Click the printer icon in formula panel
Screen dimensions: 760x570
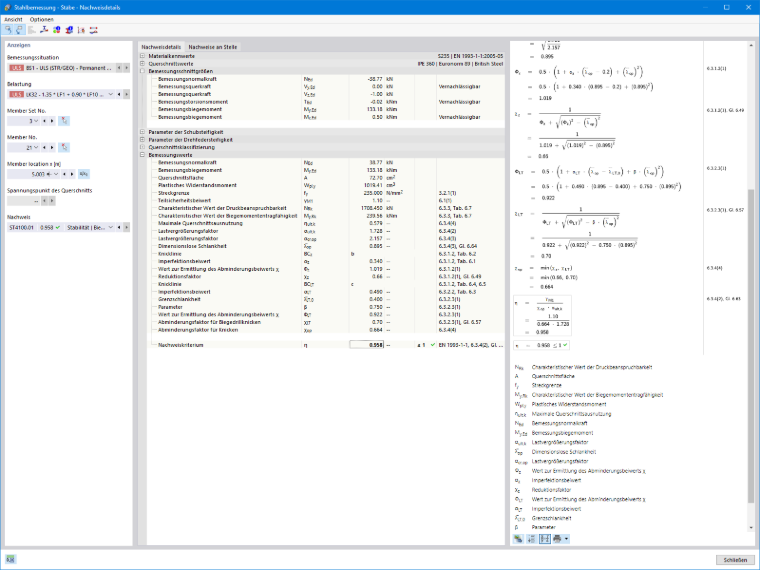pos(557,538)
